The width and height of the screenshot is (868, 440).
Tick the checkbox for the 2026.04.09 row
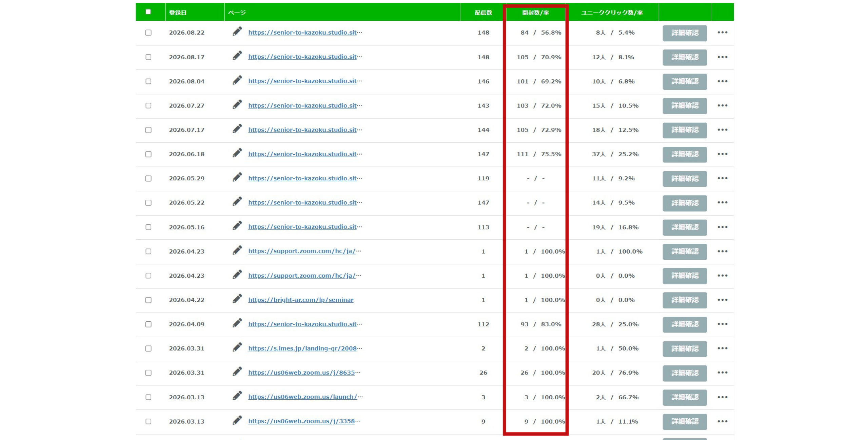(x=148, y=324)
